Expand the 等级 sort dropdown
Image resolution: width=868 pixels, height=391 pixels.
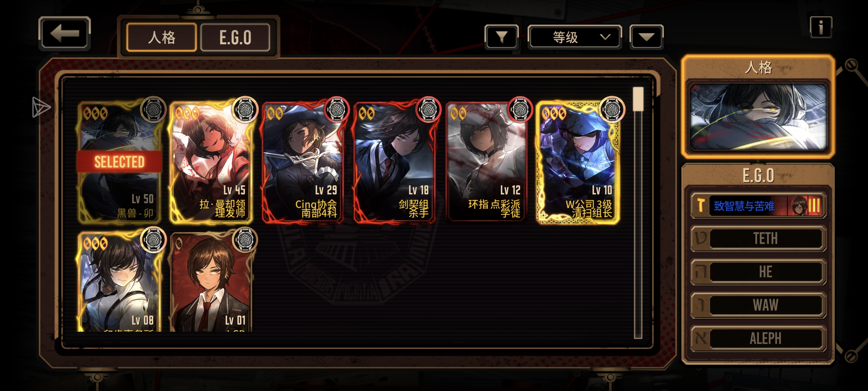coord(574,37)
